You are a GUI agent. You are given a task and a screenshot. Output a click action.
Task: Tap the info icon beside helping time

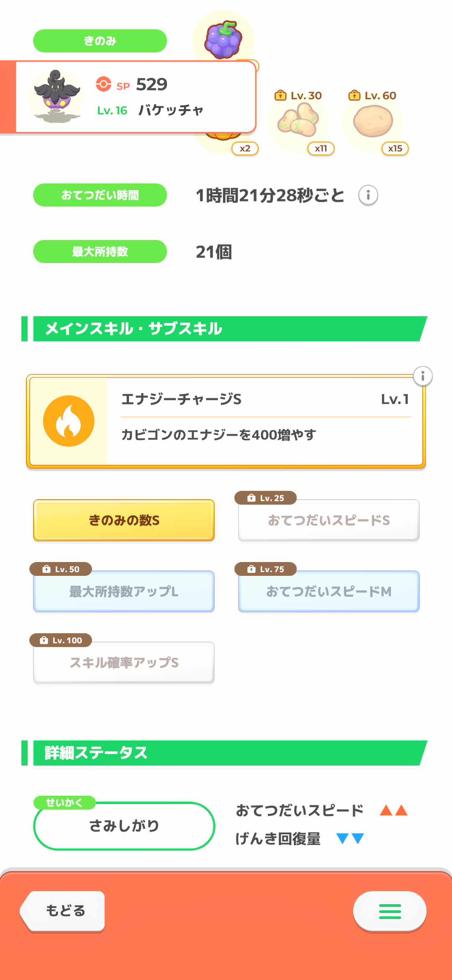tap(368, 195)
